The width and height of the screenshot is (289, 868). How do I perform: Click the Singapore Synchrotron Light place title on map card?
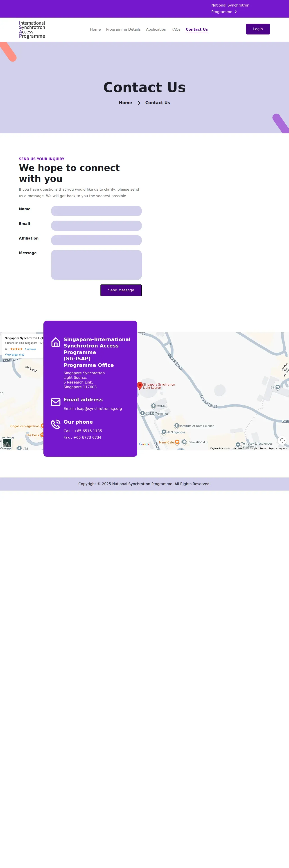pos(24,338)
